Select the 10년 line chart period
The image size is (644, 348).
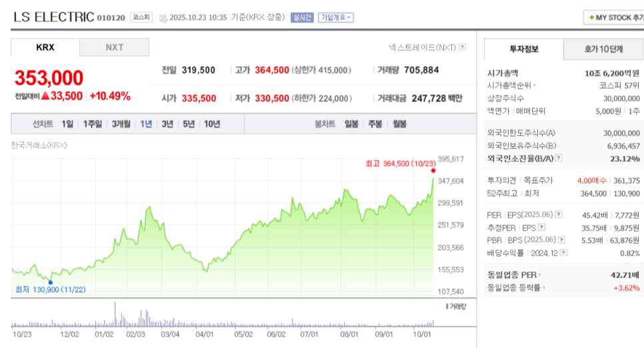[213, 124]
